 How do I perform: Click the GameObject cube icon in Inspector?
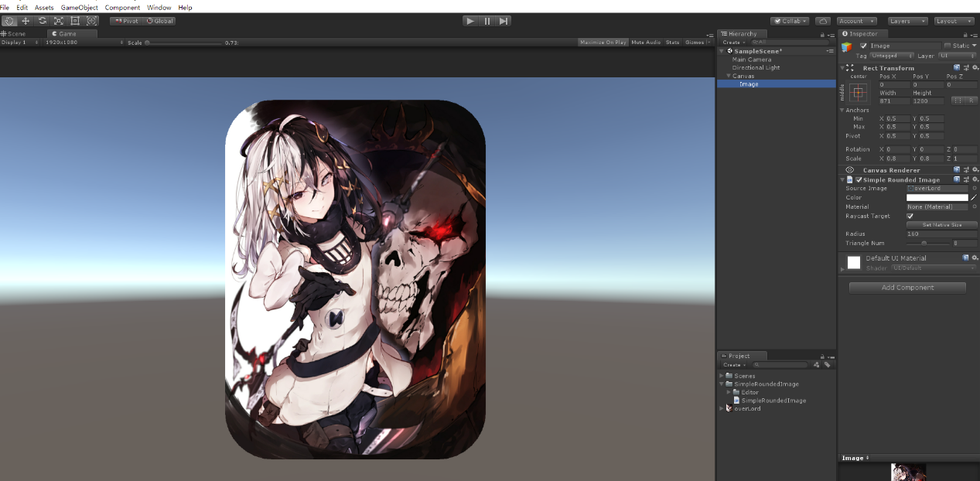click(848, 46)
